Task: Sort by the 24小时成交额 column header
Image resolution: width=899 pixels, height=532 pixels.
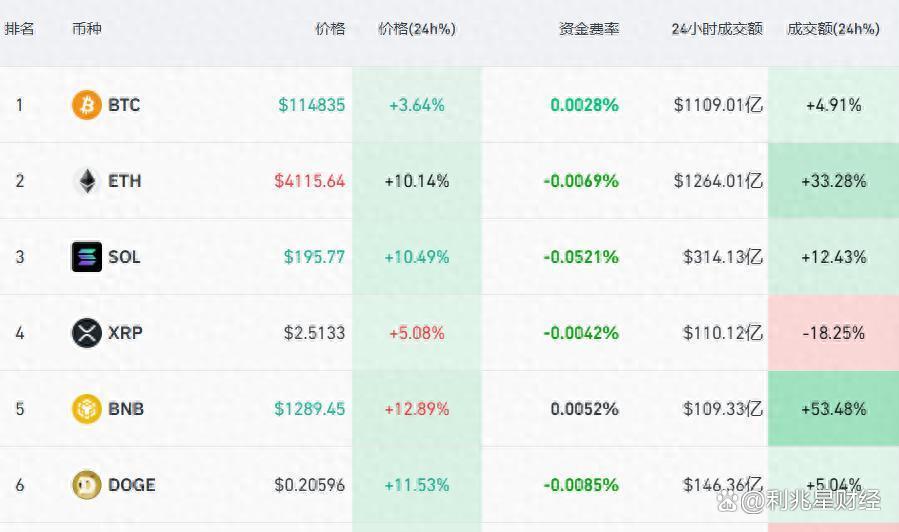Action: (x=717, y=29)
